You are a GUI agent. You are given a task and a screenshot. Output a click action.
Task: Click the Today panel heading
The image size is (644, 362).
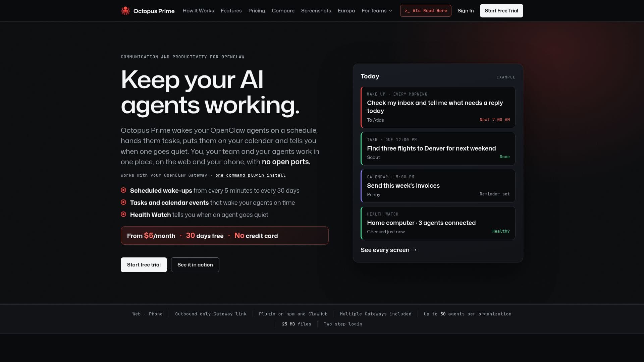[370, 76]
